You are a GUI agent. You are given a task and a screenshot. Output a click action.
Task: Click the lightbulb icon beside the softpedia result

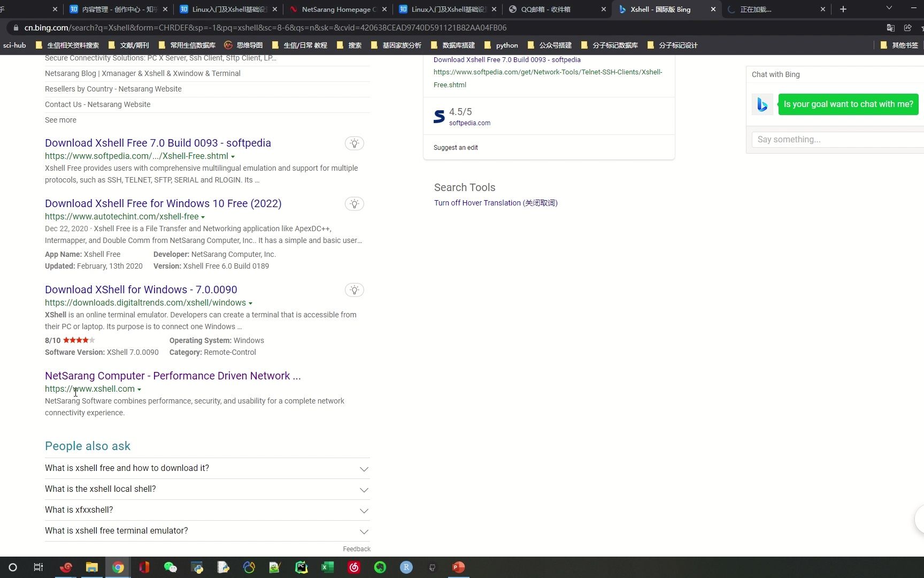pos(354,143)
